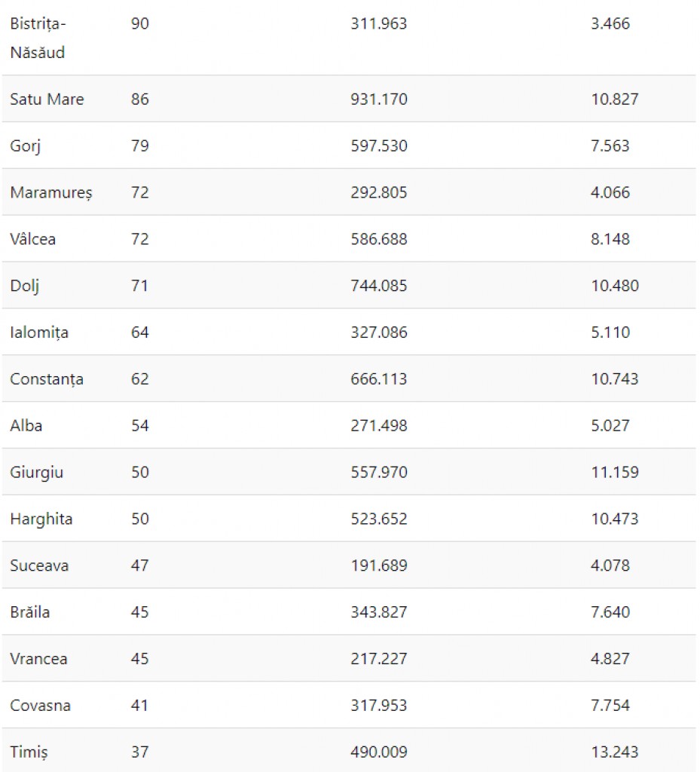Select the Vrancea row name
The height and width of the screenshot is (772, 700).
39,659
